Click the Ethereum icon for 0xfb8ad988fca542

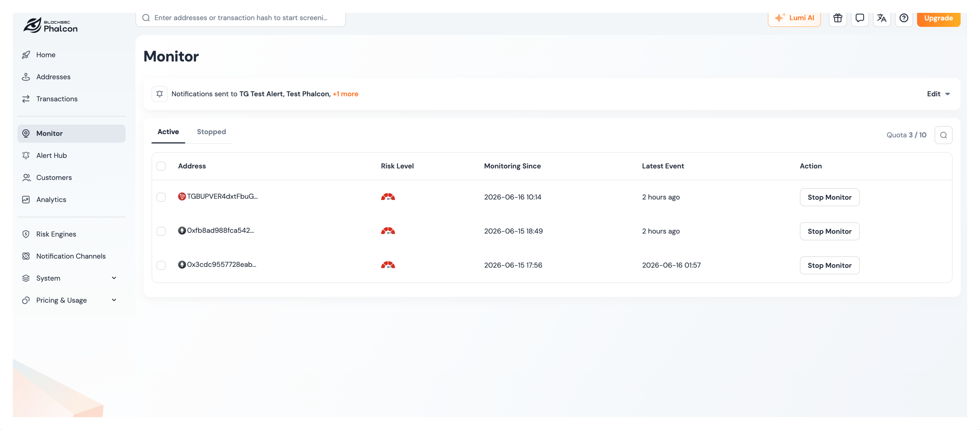[182, 231]
